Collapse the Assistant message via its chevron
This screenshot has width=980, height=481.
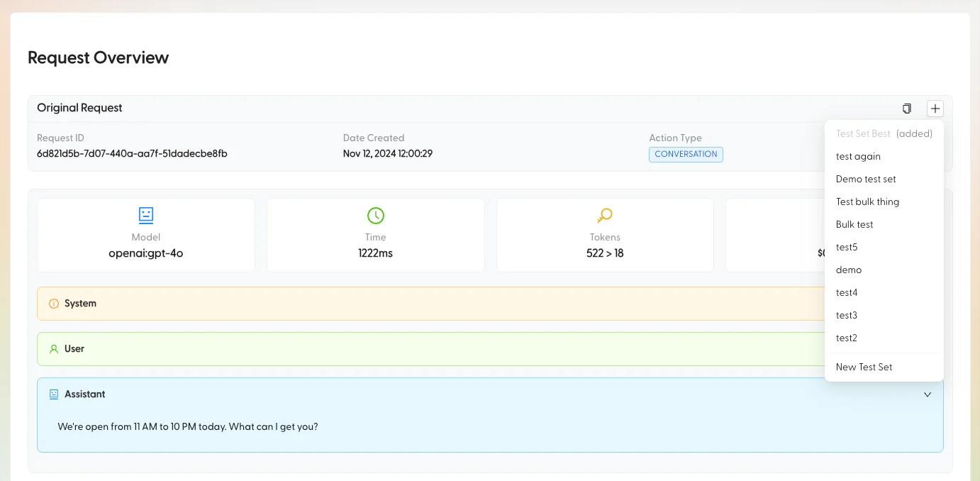(928, 394)
